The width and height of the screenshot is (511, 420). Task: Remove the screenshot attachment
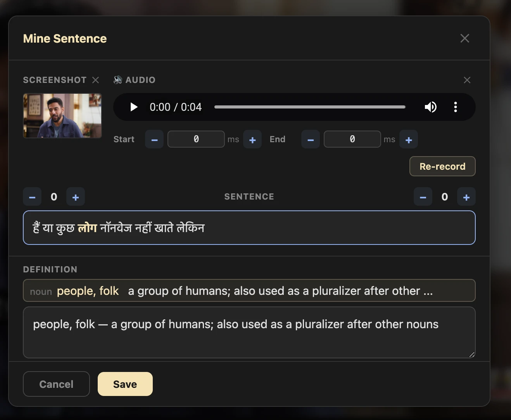[x=95, y=80]
